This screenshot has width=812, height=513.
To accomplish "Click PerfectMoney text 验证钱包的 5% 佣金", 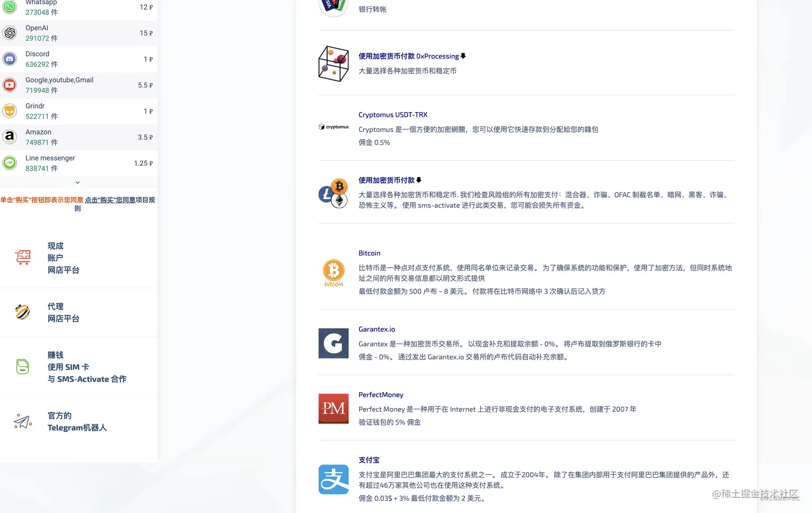I will point(389,422).
